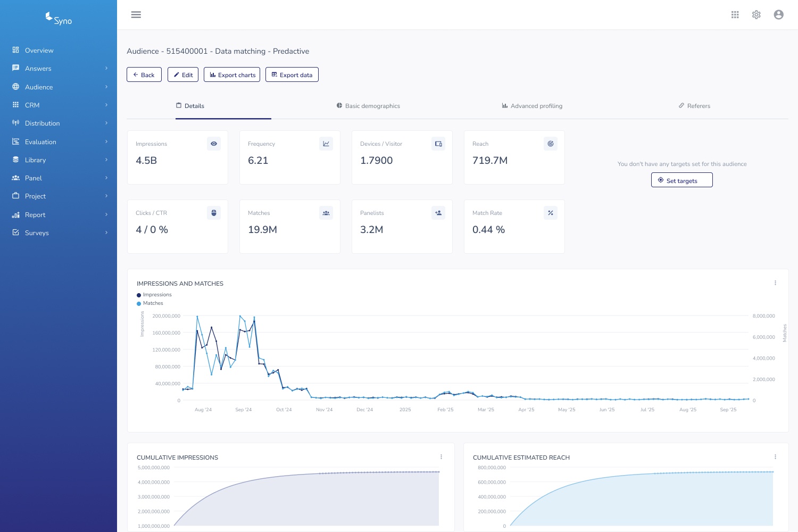Image resolution: width=798 pixels, height=532 pixels.
Task: Toggle the Matches legend series
Action: [x=150, y=303]
